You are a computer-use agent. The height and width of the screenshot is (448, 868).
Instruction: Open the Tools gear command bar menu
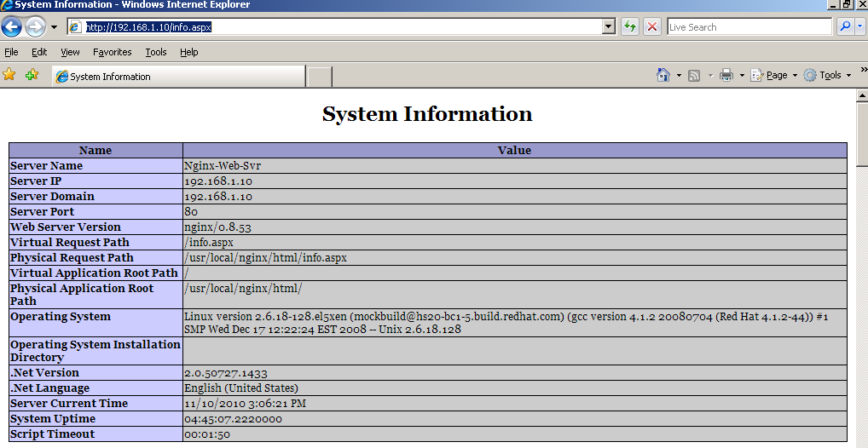point(827,75)
